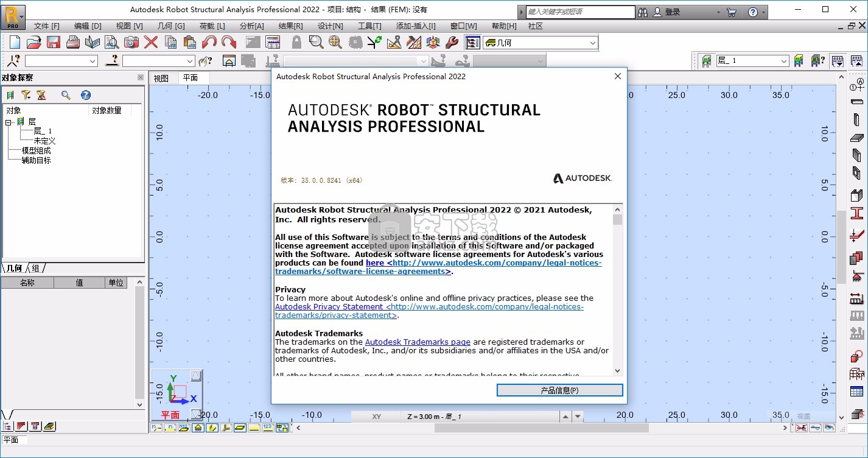Screen dimensions: 868x458
Task: Open Print preview with the magnifier page icon
Action: pos(112,42)
